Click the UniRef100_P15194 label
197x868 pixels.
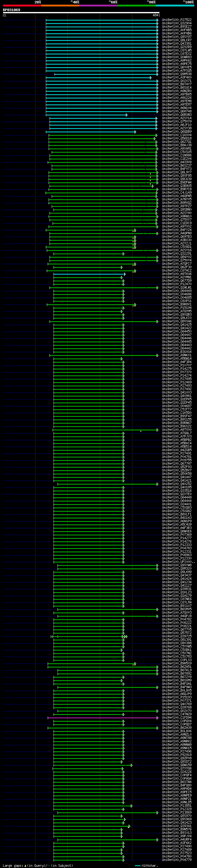[x=176, y=308]
